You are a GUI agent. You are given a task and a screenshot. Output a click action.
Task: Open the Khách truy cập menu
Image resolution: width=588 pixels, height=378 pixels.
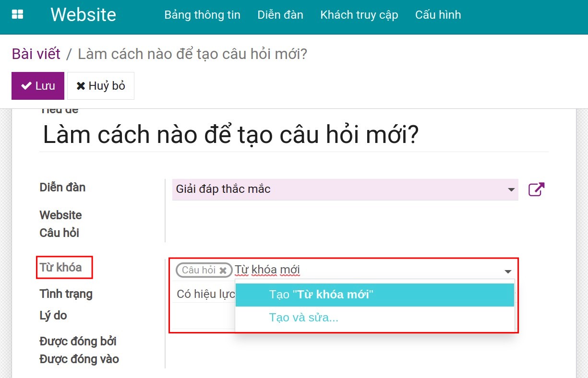point(359,15)
